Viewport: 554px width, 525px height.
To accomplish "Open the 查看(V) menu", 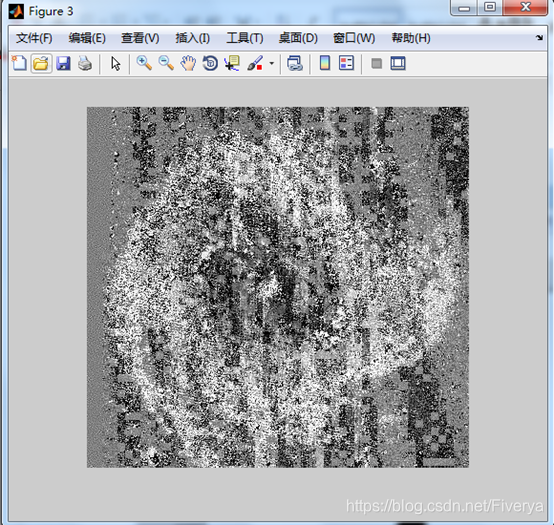I will 140,38.
